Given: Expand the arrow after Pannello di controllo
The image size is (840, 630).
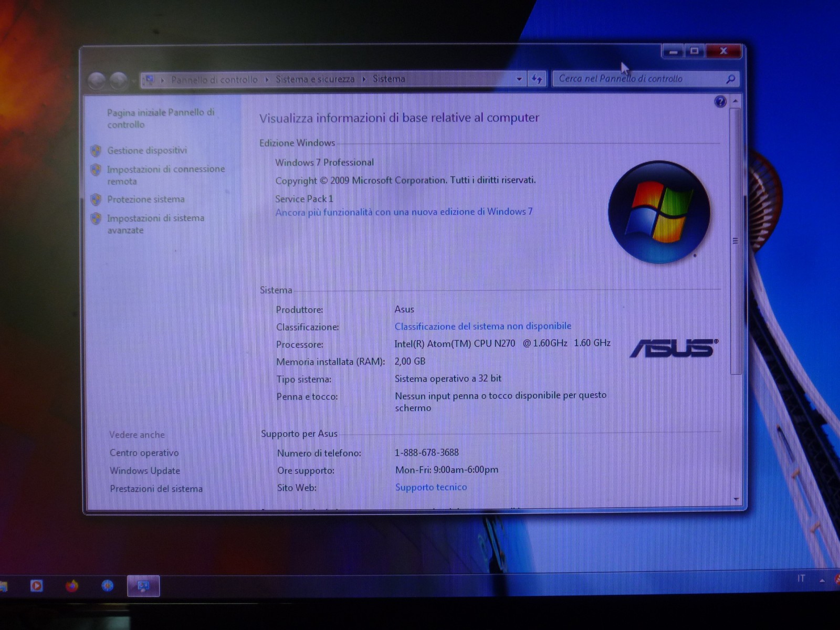Looking at the screenshot, I should click(267, 80).
